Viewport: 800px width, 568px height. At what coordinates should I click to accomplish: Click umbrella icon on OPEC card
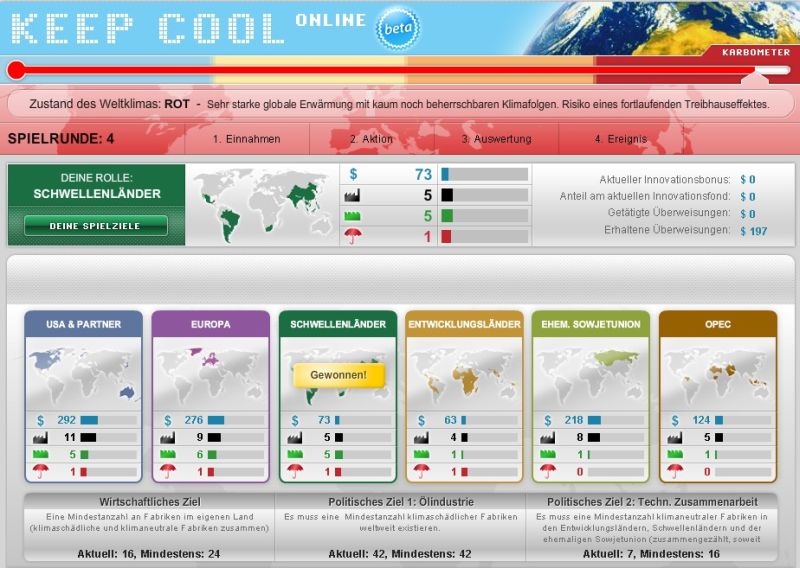point(675,471)
